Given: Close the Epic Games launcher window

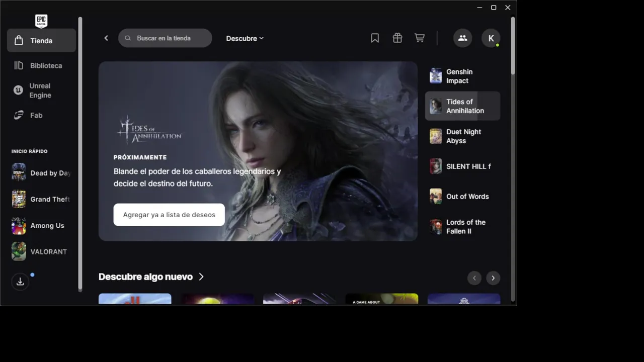Looking at the screenshot, I should click(508, 8).
